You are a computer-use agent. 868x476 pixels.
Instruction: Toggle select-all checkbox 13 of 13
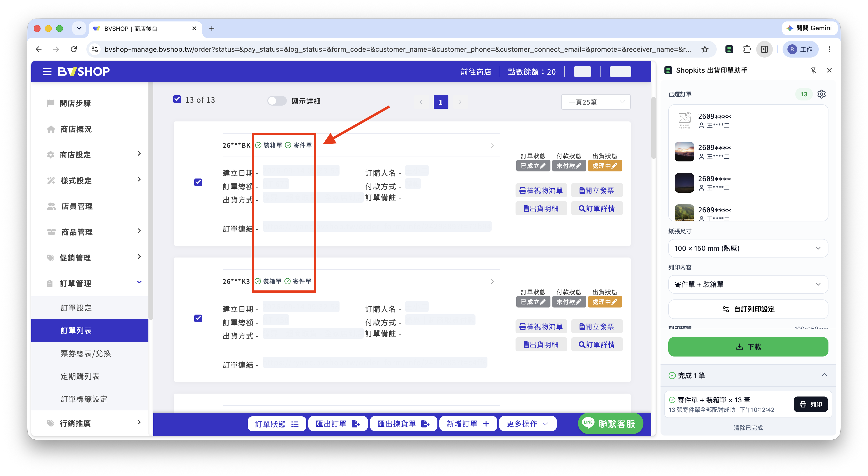pyautogui.click(x=177, y=99)
